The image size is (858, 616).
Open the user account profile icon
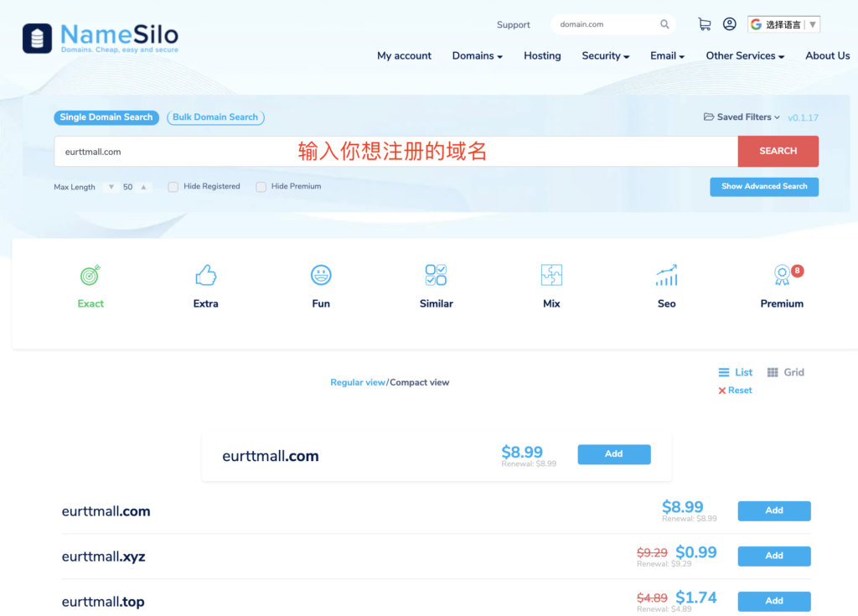pos(730,24)
